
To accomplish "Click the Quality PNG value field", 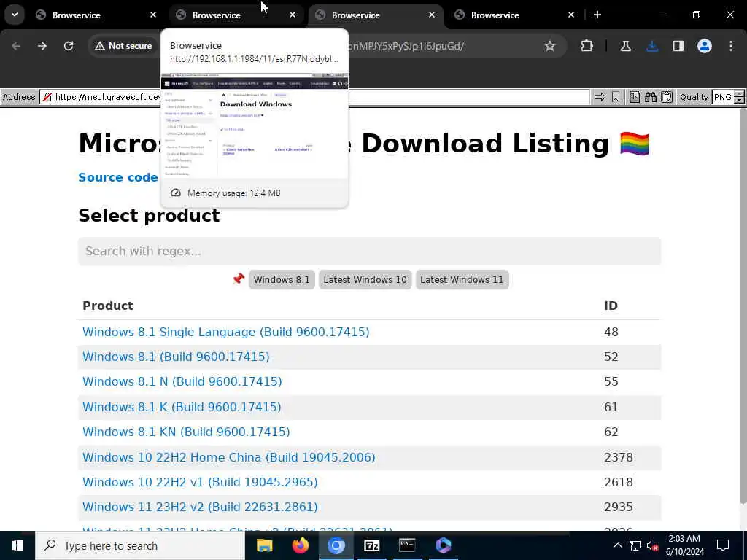I will (x=723, y=97).
